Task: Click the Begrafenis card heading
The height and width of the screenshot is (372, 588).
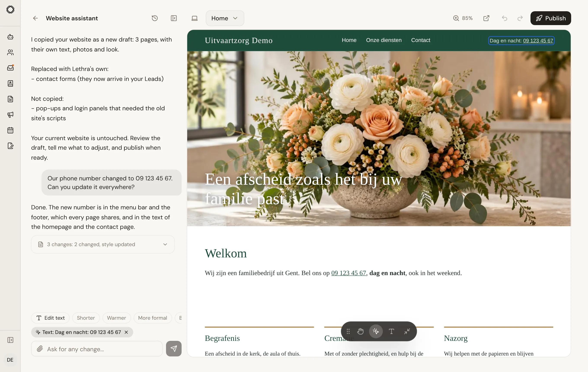Action: click(x=222, y=338)
